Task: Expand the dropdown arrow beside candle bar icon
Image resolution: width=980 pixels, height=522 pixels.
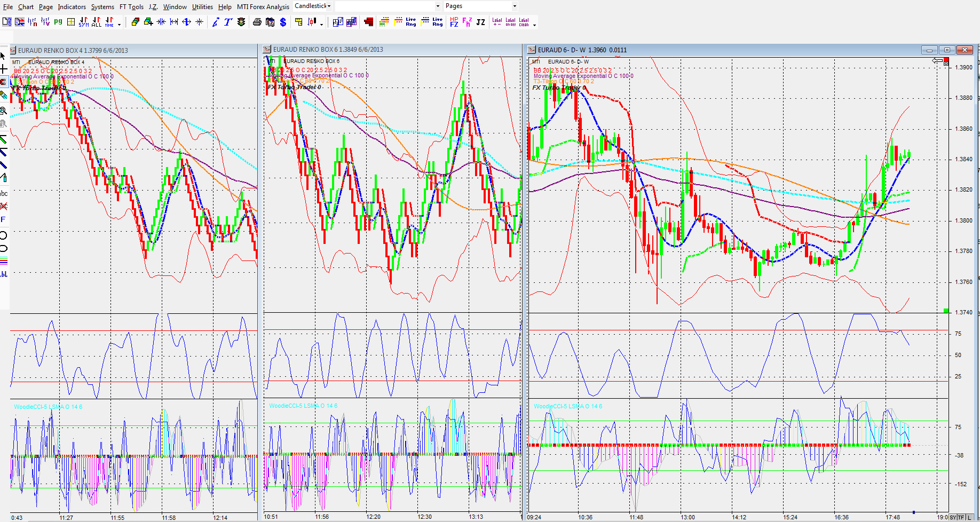Action: 321,24
